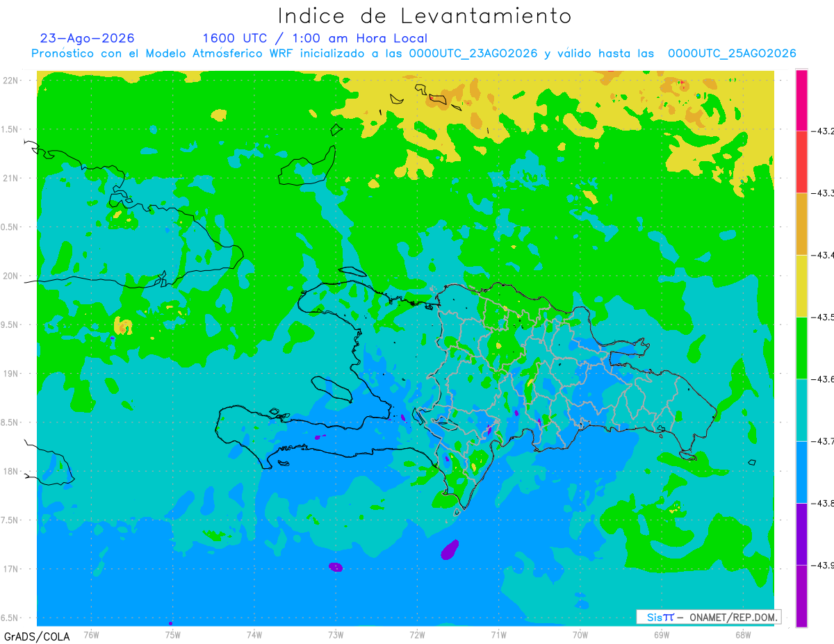This screenshot has width=834, height=644.
Task: Click the legend value '-43.8'
Action: tap(823, 503)
